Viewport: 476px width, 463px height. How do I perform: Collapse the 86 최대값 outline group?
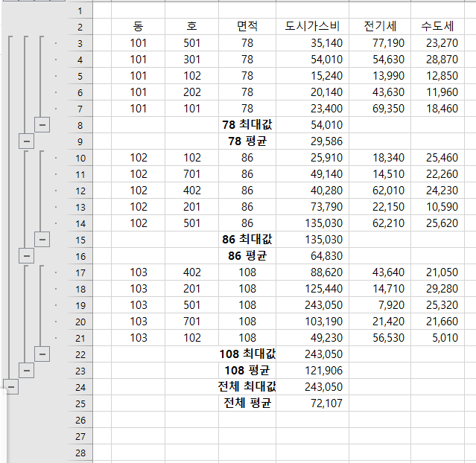click(x=42, y=240)
